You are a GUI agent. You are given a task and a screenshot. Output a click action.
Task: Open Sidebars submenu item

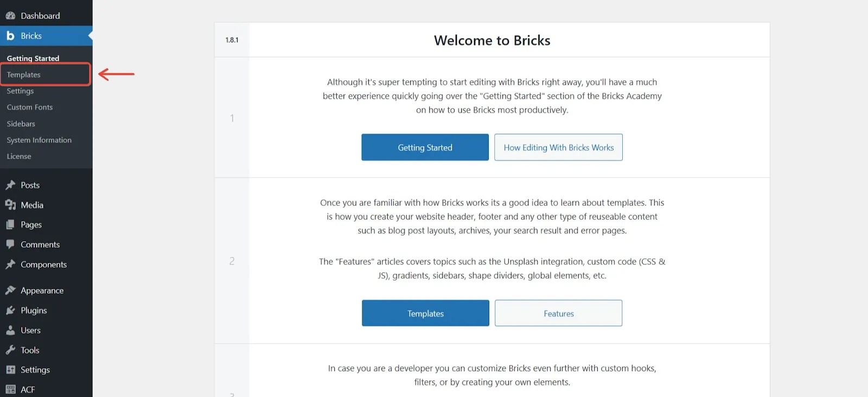21,123
